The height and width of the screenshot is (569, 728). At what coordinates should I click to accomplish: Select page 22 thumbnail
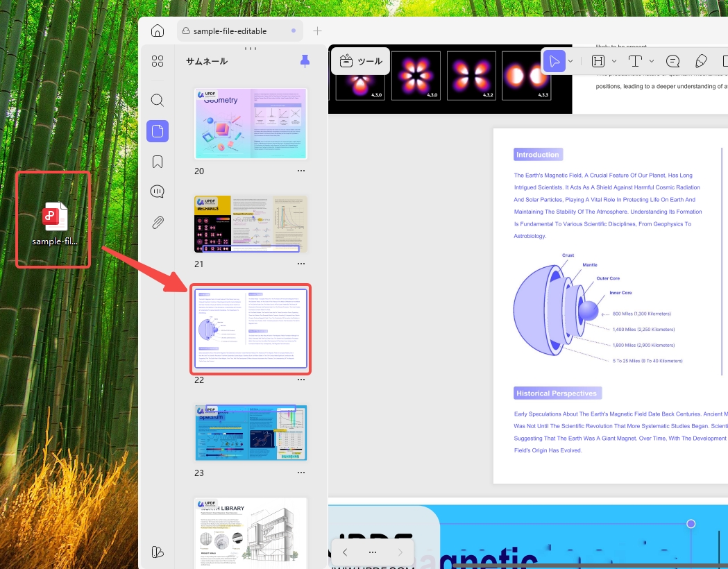click(x=251, y=329)
